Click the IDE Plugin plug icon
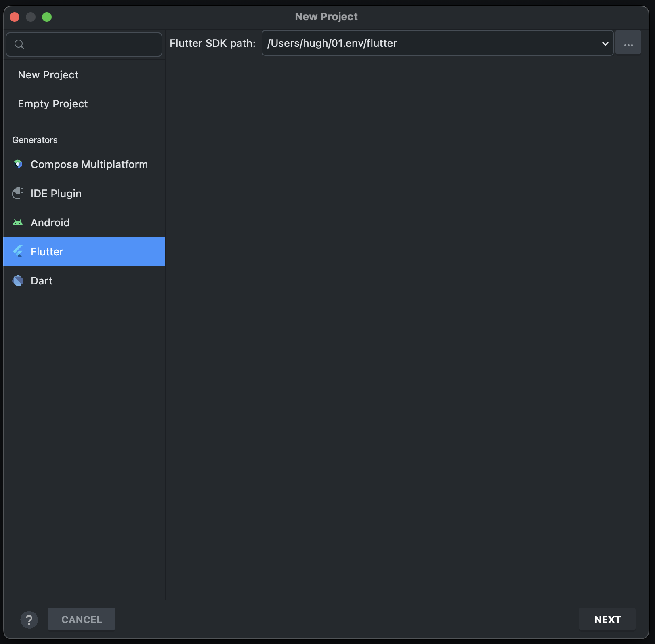655x644 pixels. coord(18,193)
